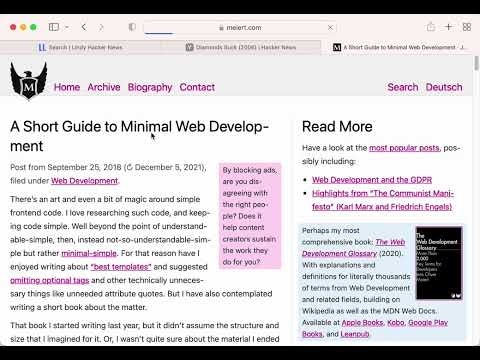Open the Kobo store link
The width and height of the screenshot is (480, 360).
point(396,323)
